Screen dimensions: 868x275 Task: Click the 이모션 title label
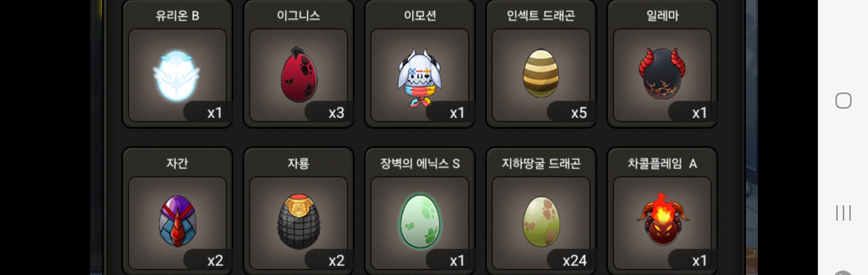click(420, 16)
